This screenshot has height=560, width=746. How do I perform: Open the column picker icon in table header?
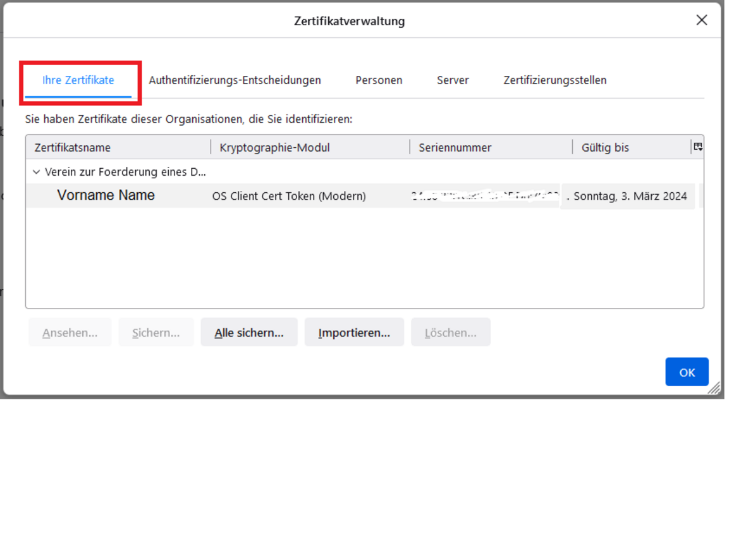coord(698,147)
